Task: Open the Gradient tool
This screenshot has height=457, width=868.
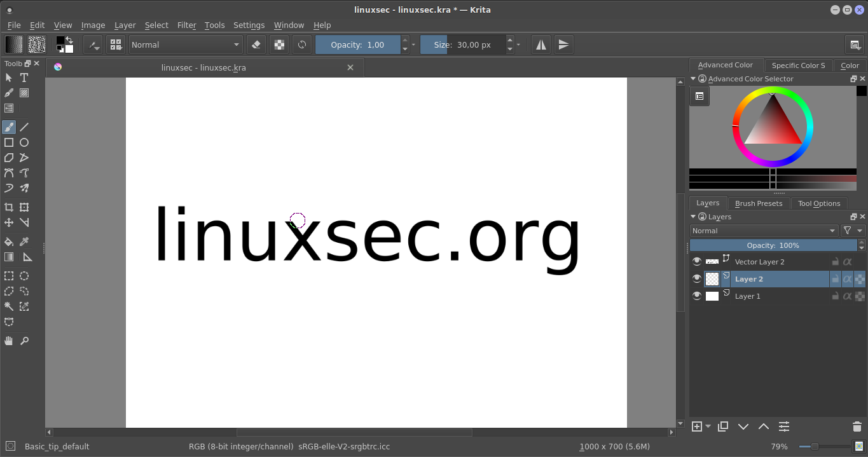Action: coord(9,257)
